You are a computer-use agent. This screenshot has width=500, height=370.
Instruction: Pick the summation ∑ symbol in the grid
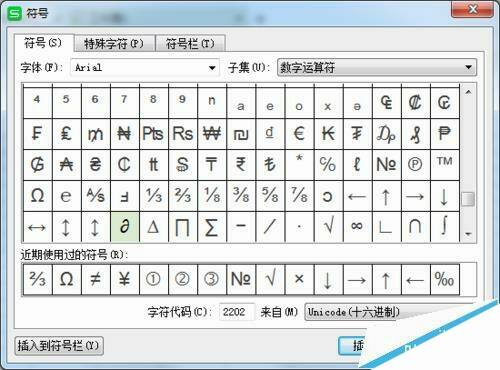click(x=212, y=227)
